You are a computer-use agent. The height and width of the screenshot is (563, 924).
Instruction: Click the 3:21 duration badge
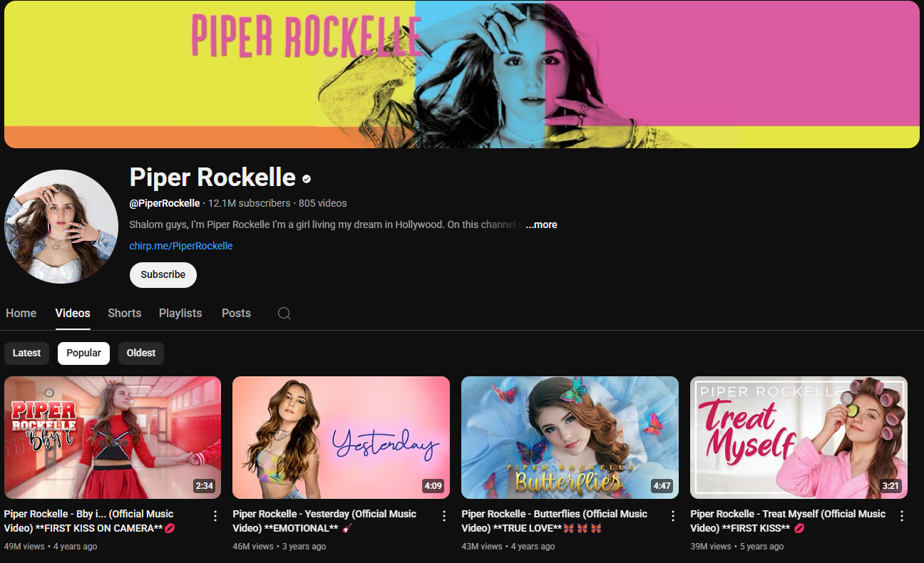coord(891,486)
